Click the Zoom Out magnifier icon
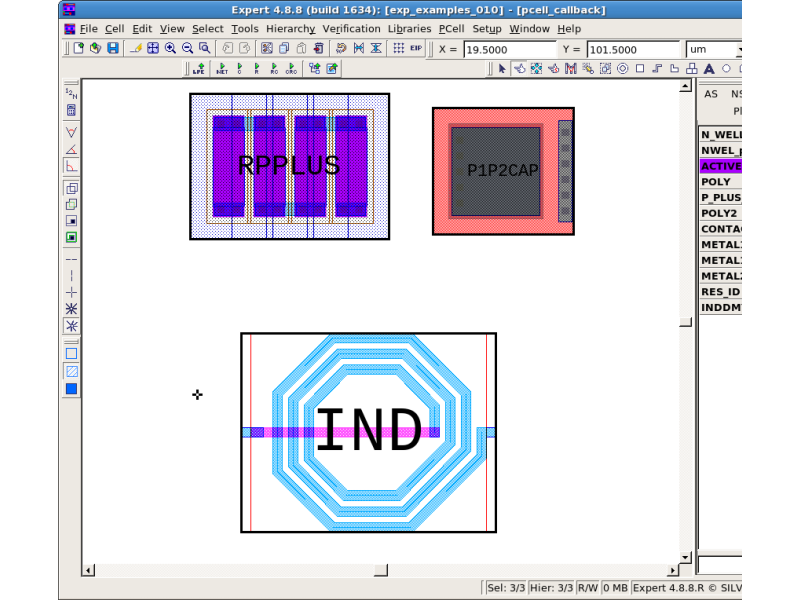This screenshot has width=800, height=600. click(187, 48)
